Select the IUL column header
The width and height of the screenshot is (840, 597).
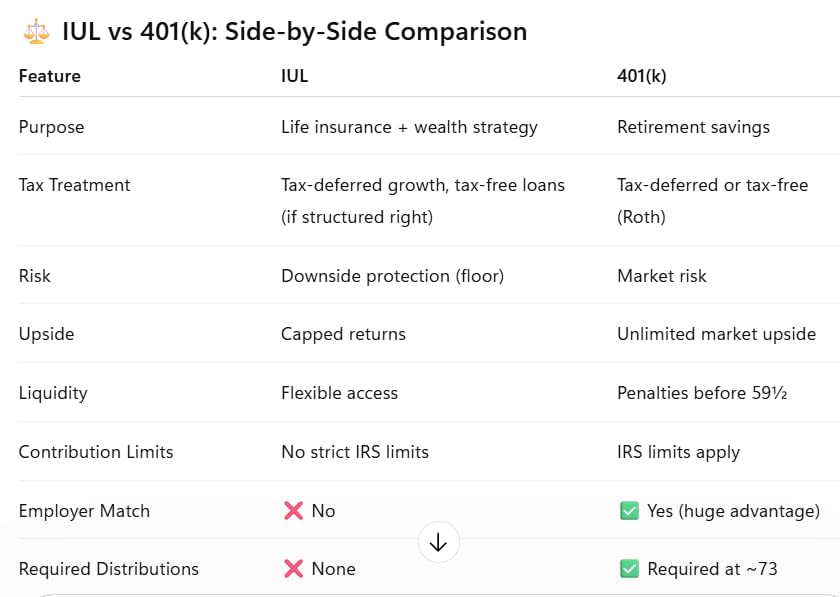(295, 76)
